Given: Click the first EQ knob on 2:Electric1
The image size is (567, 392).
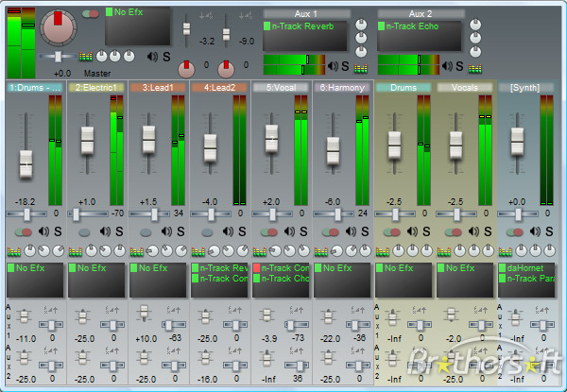Looking at the screenshot, I should pos(91,250).
